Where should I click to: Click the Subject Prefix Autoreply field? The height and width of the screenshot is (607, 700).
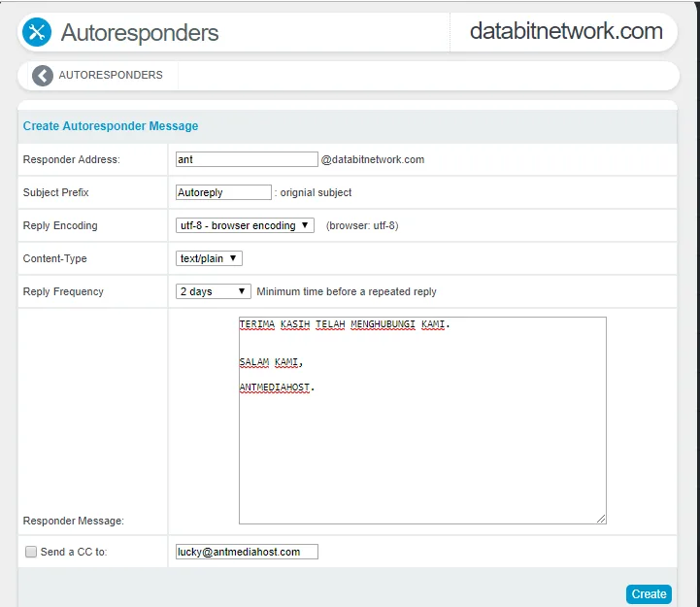click(x=223, y=192)
